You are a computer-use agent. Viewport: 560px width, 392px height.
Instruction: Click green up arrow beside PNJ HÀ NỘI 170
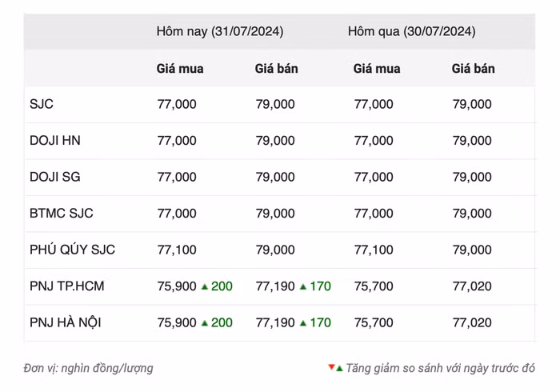pos(303,323)
